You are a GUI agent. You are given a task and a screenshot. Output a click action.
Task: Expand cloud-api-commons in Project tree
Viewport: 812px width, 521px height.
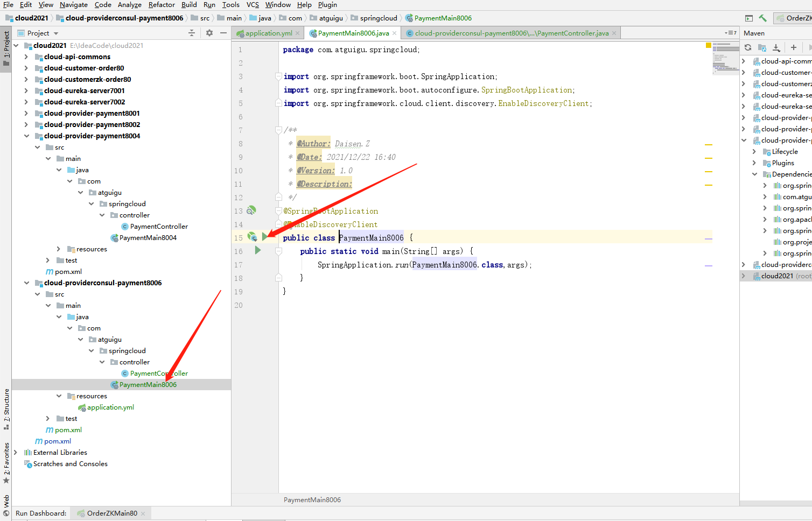click(26, 57)
